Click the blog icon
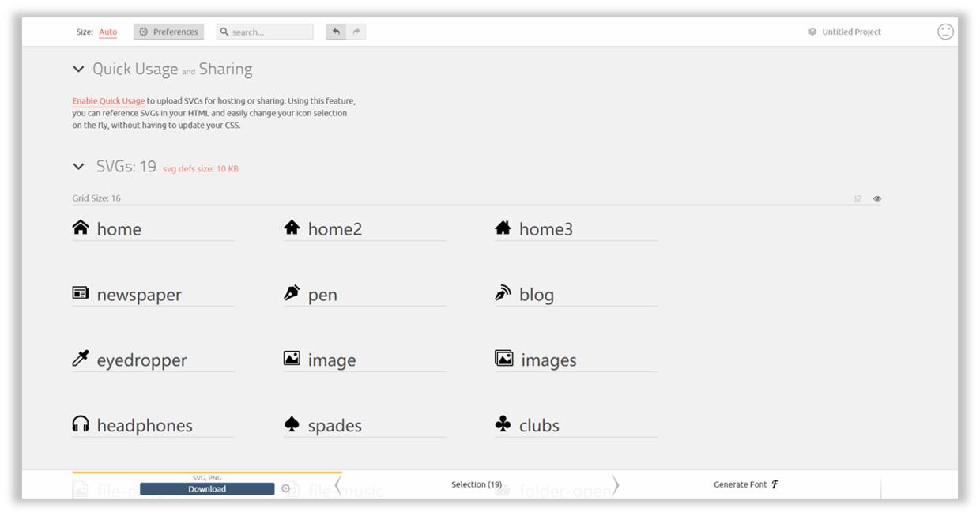The height and width of the screenshot is (516, 980). 503,294
